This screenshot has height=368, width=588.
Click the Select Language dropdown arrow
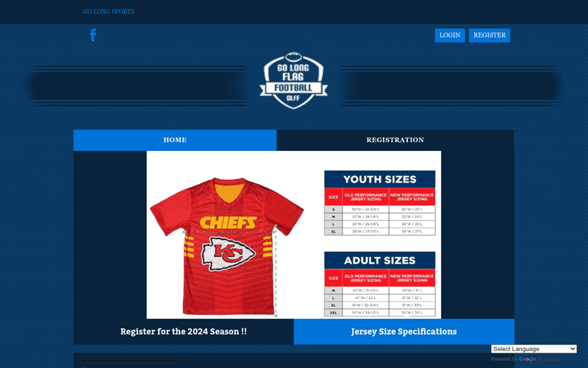pyautogui.click(x=573, y=349)
